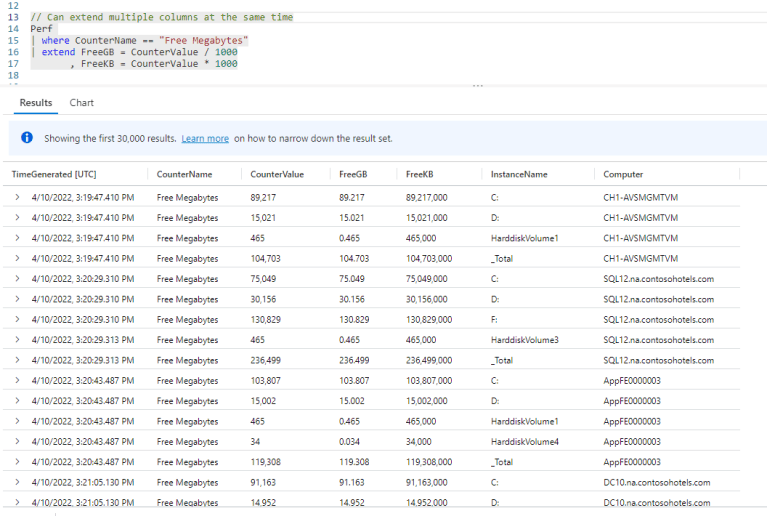Expand the row with CounterValue 104,703

17,258
